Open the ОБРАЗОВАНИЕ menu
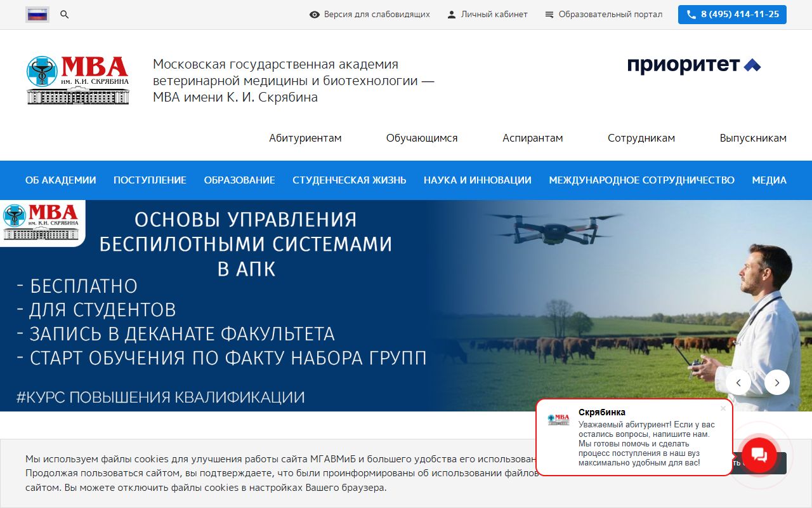812x508 pixels. 240,180
